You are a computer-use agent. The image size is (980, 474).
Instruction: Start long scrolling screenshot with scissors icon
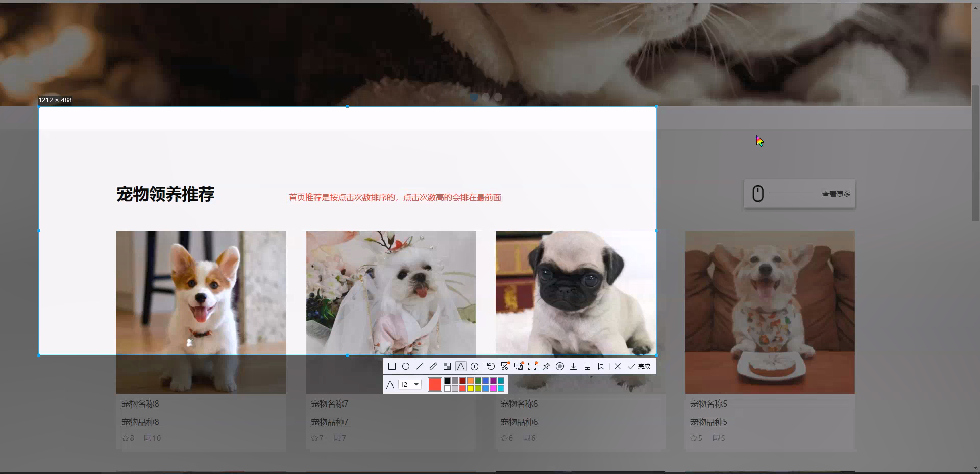coord(505,366)
